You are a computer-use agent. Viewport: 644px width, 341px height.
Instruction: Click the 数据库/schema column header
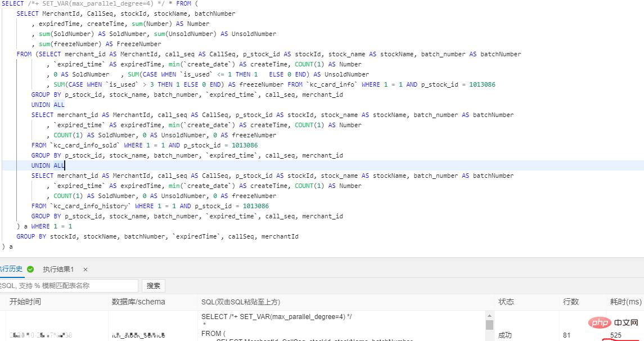click(x=138, y=302)
